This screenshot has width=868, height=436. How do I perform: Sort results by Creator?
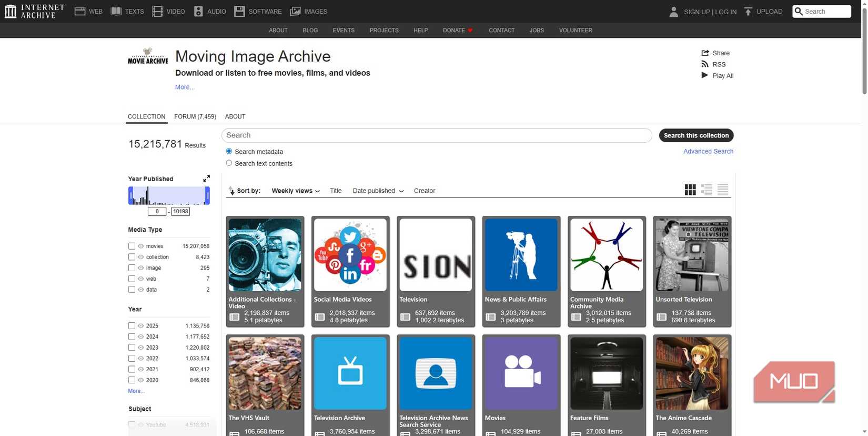point(425,191)
